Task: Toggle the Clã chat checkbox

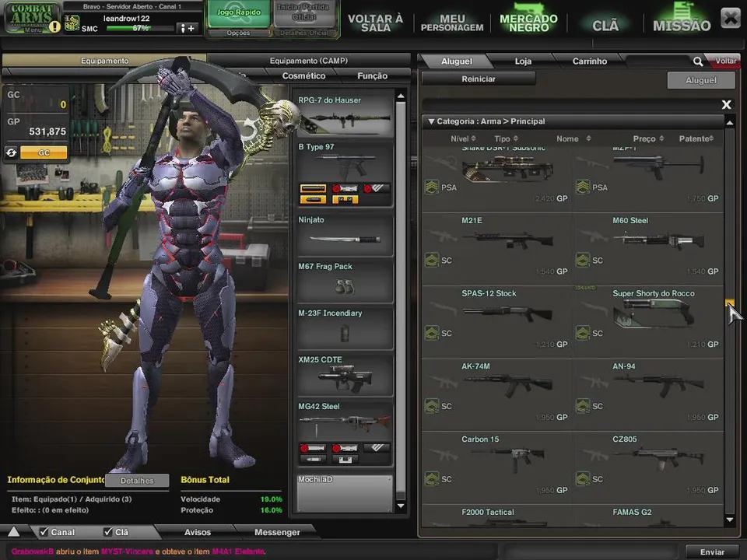Action: tap(108, 531)
